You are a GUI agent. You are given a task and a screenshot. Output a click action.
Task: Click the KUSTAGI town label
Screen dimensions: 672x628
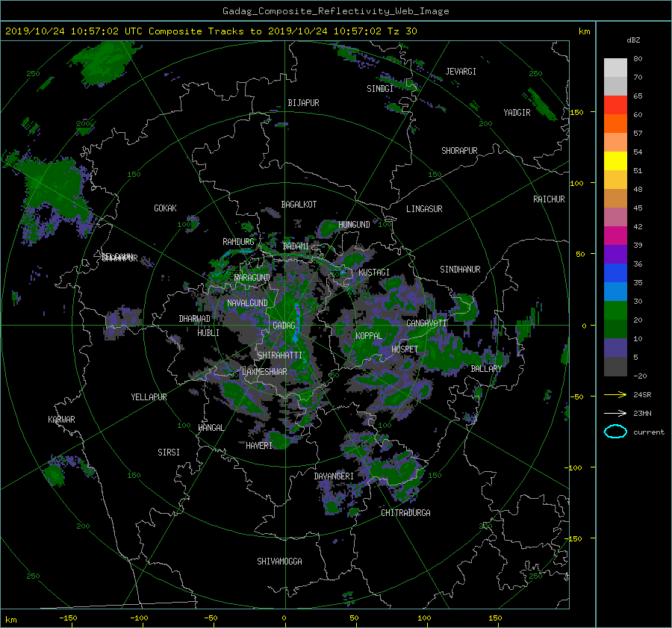pyautogui.click(x=374, y=273)
